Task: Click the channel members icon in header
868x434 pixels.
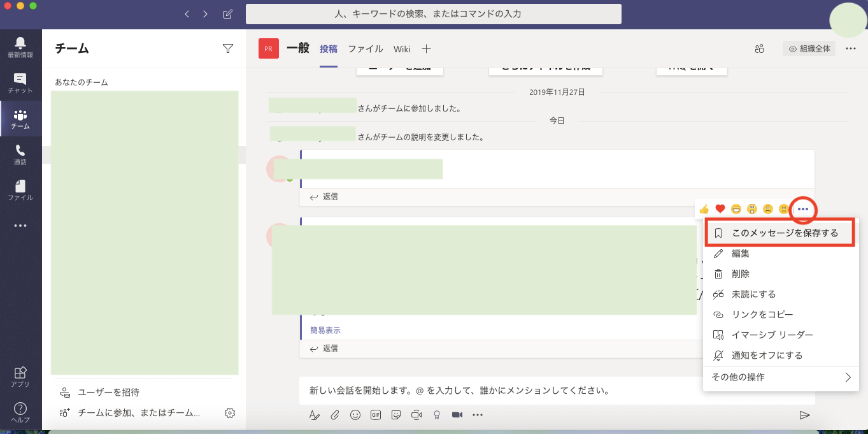Action: (759, 48)
